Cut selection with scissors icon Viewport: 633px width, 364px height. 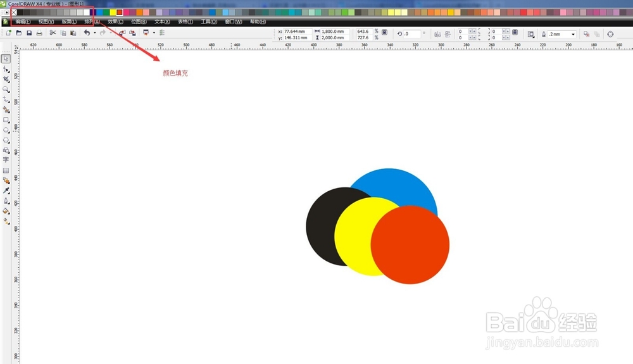coord(53,33)
